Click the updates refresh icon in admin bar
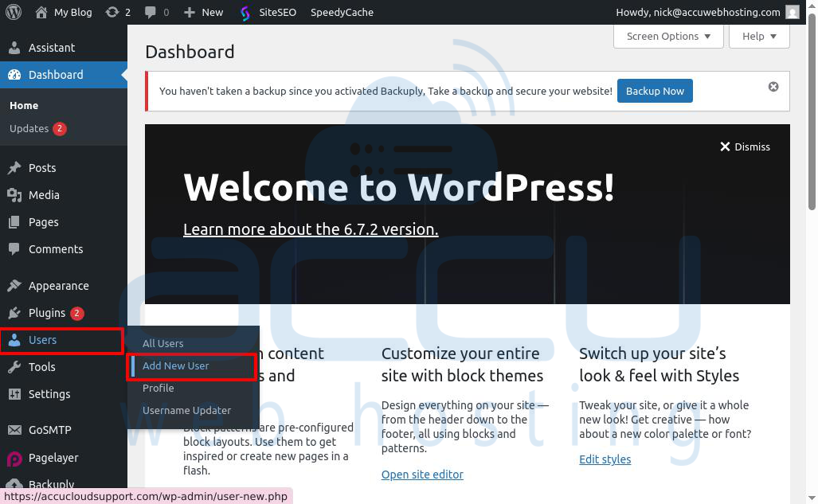818x504 pixels. [112, 12]
